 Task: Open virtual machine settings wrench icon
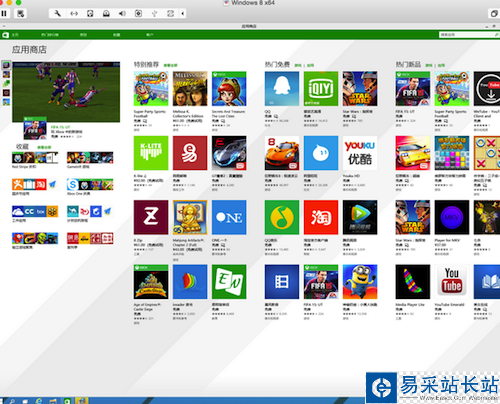(57, 13)
